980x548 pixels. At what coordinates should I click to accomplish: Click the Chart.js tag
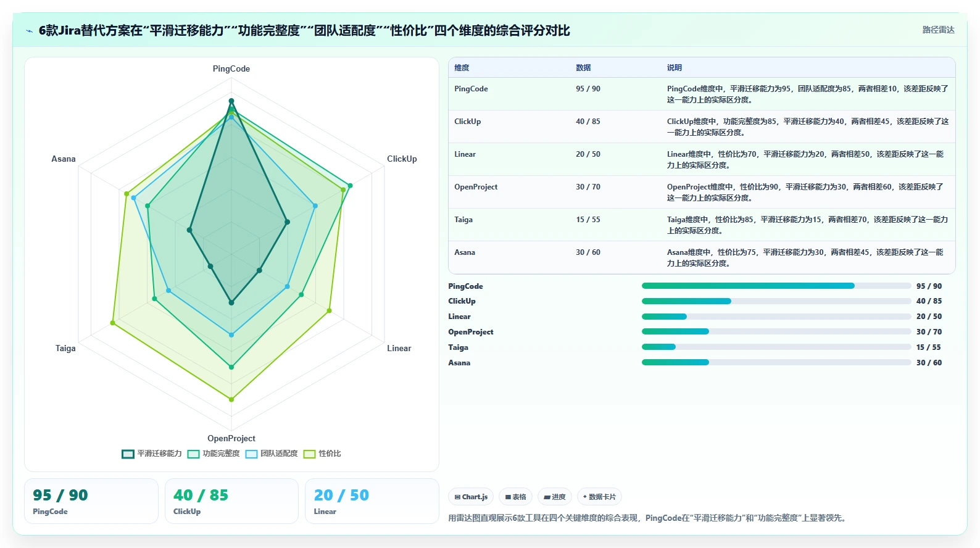click(471, 497)
